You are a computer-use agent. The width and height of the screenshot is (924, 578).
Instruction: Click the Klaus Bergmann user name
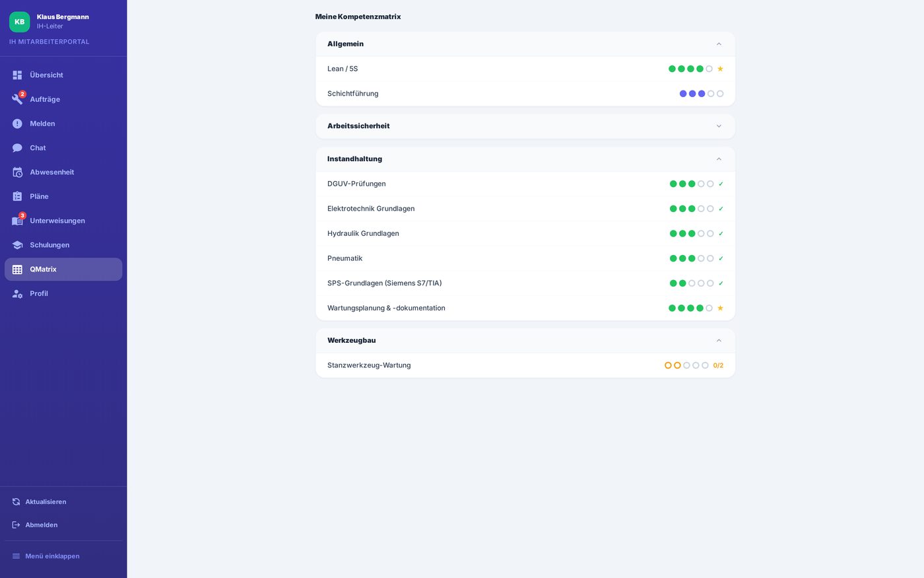[63, 17]
